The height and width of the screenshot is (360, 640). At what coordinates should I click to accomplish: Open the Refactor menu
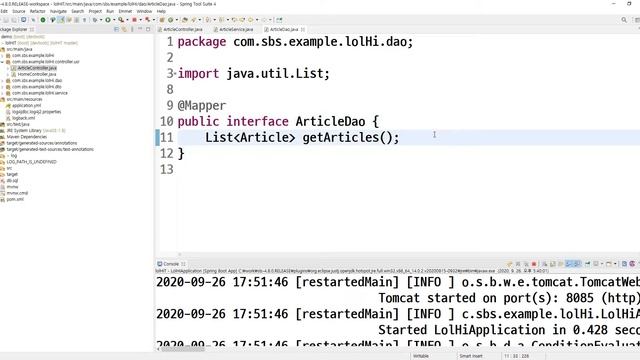(x=38, y=11)
